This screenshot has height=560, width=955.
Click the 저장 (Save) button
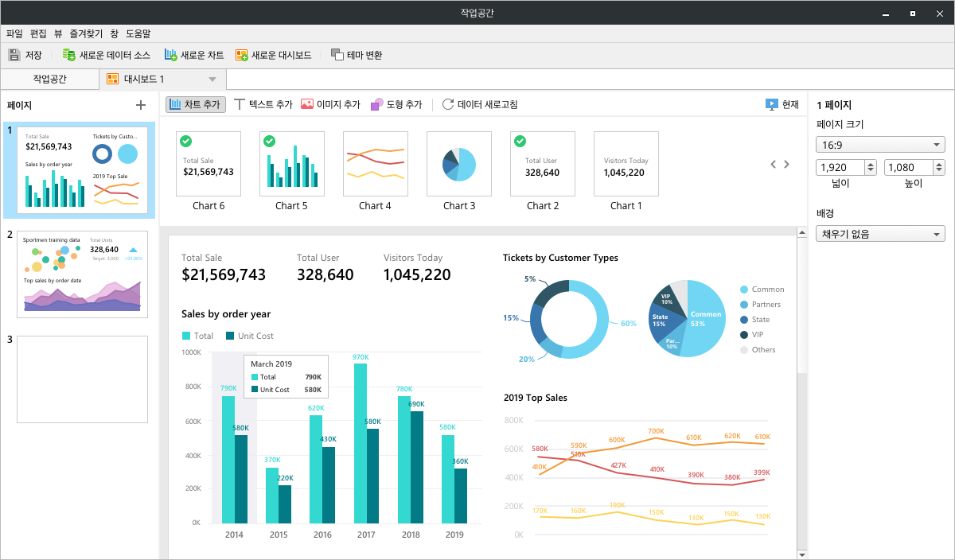[25, 55]
